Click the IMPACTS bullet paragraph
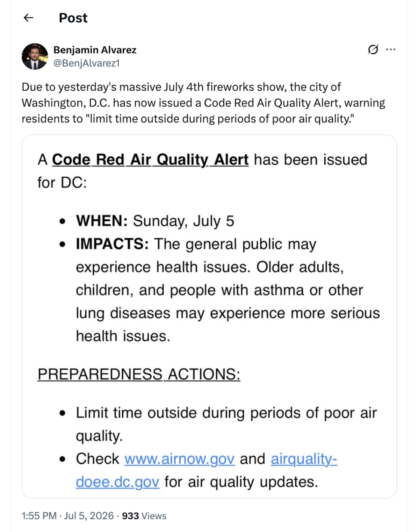Screen dimensions: 416x532 (x=228, y=290)
